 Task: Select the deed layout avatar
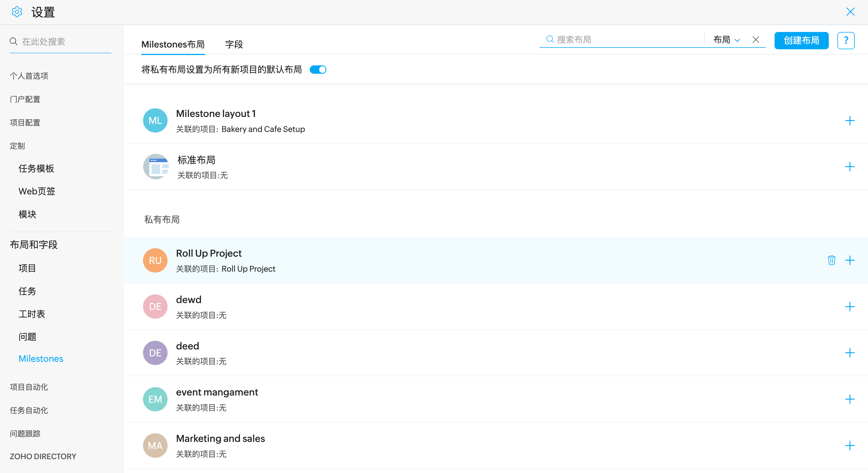tap(155, 353)
